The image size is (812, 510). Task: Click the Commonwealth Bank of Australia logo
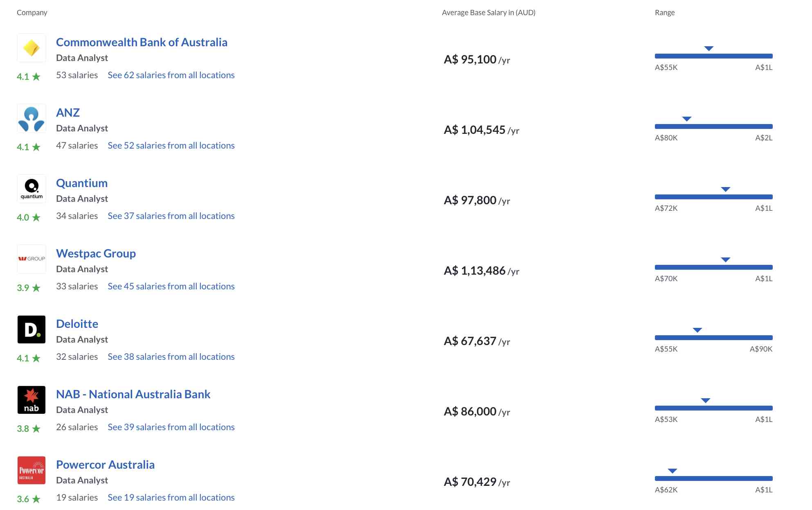coord(31,48)
